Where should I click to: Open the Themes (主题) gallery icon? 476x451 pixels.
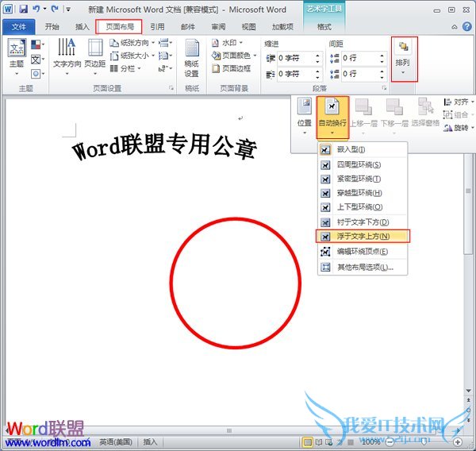coord(17,48)
